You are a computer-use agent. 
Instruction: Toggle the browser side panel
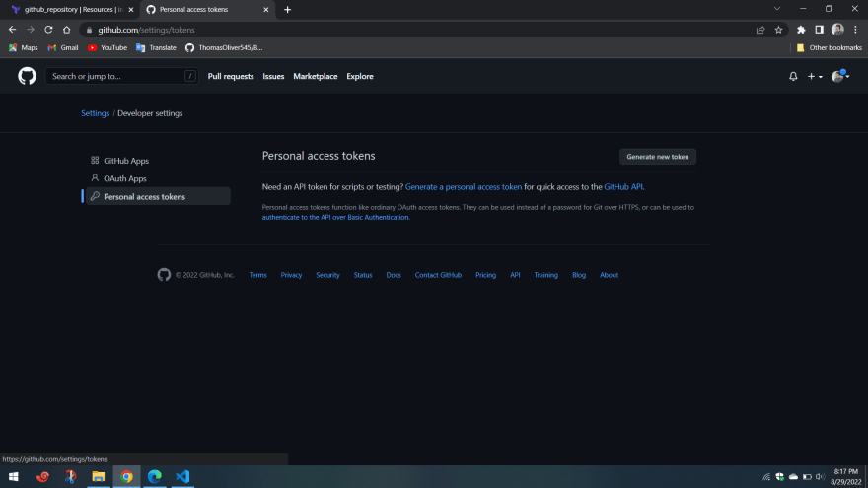click(820, 30)
